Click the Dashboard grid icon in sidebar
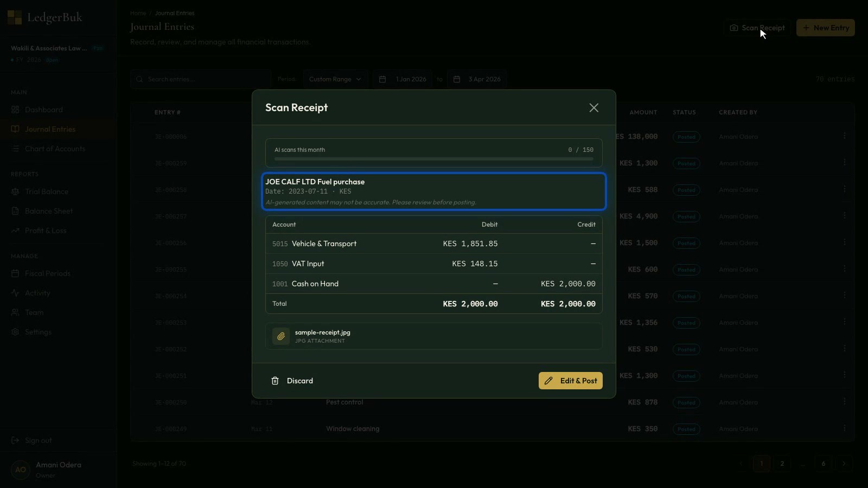The width and height of the screenshot is (868, 488). coord(15,110)
